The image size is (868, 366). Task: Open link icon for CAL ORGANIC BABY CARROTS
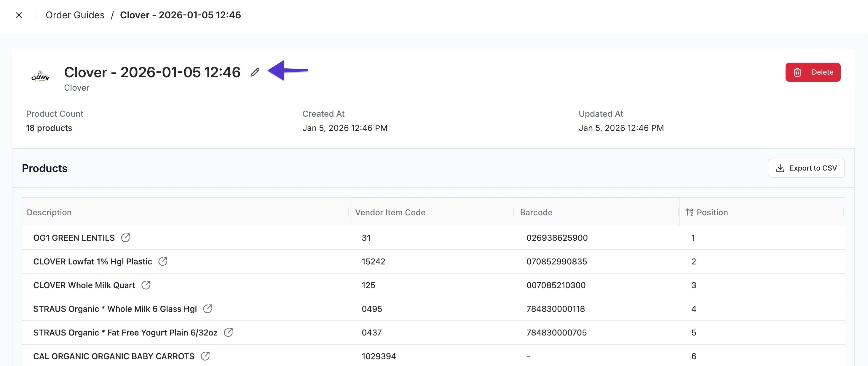click(x=205, y=356)
